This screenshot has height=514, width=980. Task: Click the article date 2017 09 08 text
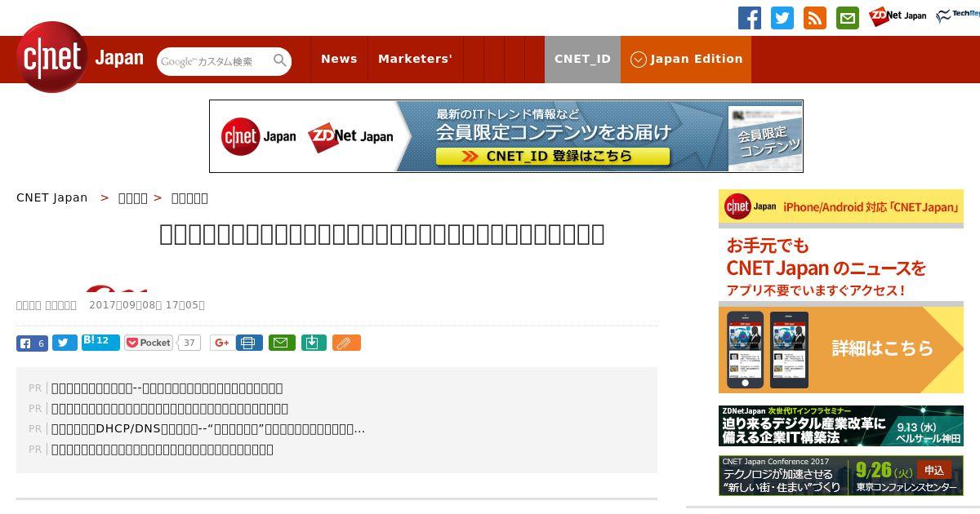[147, 305]
